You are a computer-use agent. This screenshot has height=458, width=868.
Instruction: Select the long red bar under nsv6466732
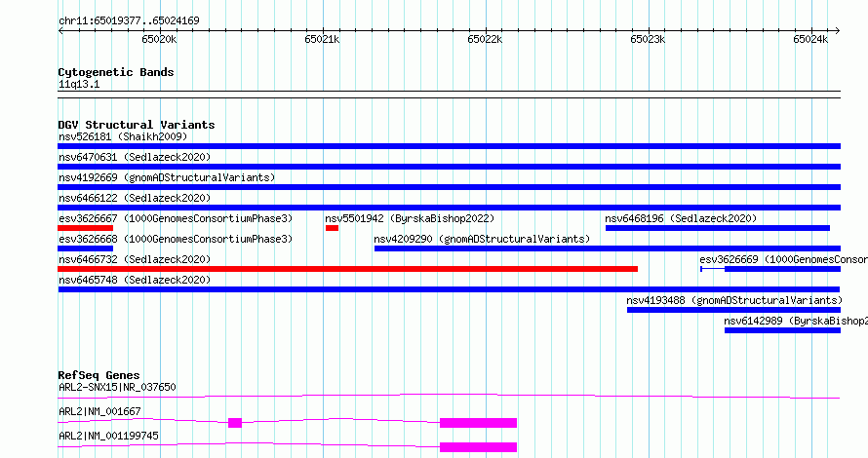[x=347, y=269]
